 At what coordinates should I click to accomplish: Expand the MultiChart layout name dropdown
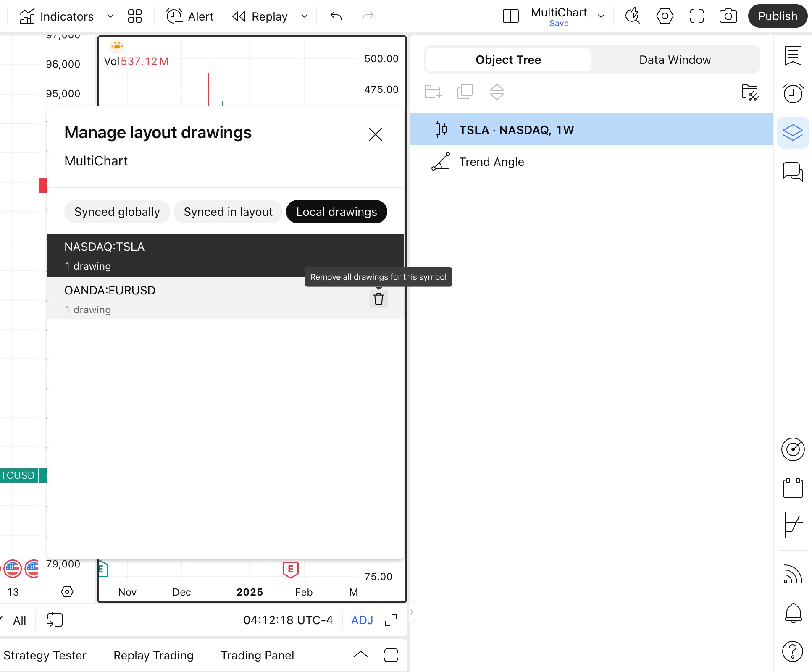click(x=601, y=16)
